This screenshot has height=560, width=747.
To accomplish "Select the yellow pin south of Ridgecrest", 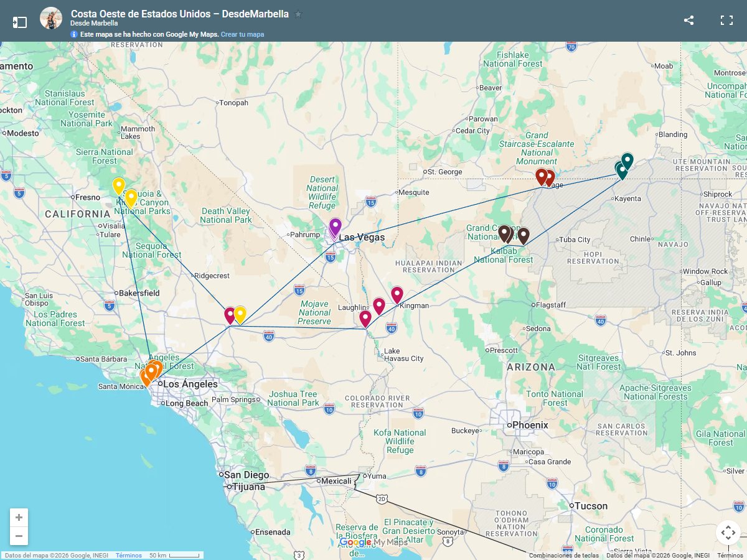I will [240, 315].
